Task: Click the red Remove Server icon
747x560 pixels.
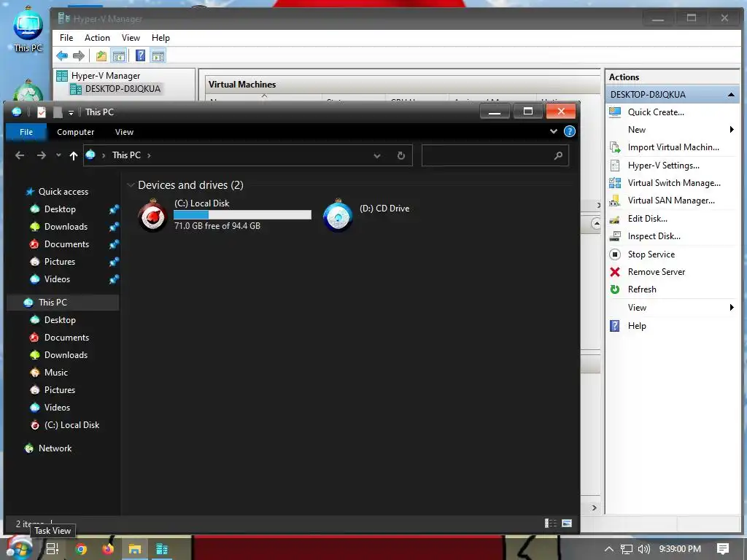Action: pos(615,272)
